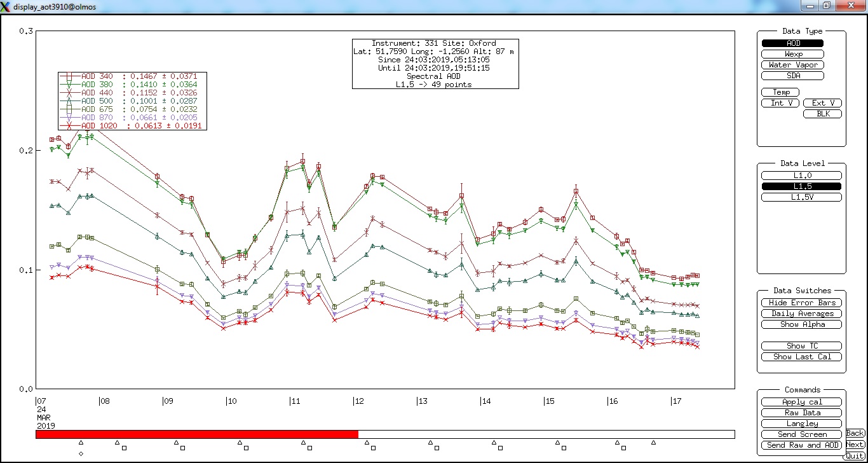Click the Instrument 331 Site Oxford header text
868x463 pixels.
tap(434, 43)
